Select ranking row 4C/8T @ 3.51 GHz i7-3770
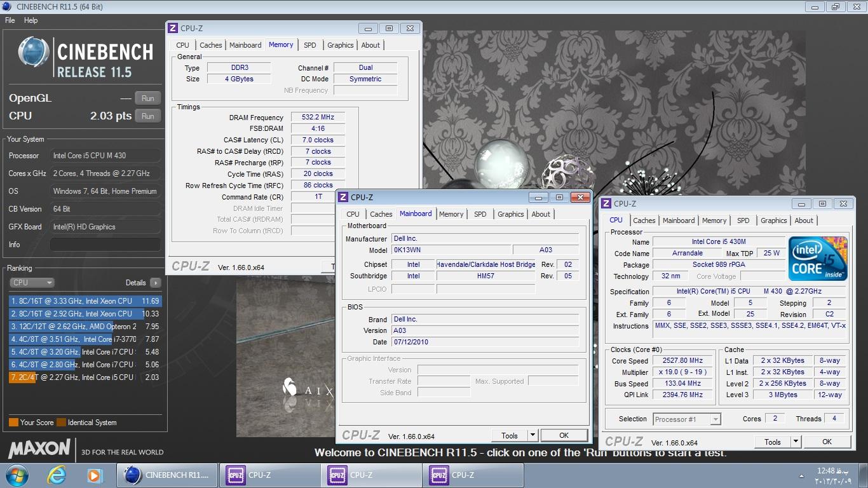Viewport: 868px width, 488px height. [85, 339]
